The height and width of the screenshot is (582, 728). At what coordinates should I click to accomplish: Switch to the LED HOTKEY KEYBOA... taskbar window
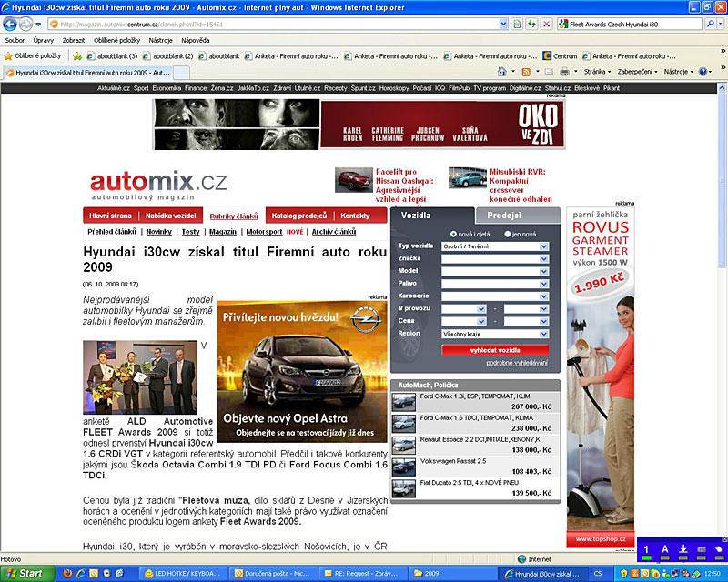(x=183, y=574)
